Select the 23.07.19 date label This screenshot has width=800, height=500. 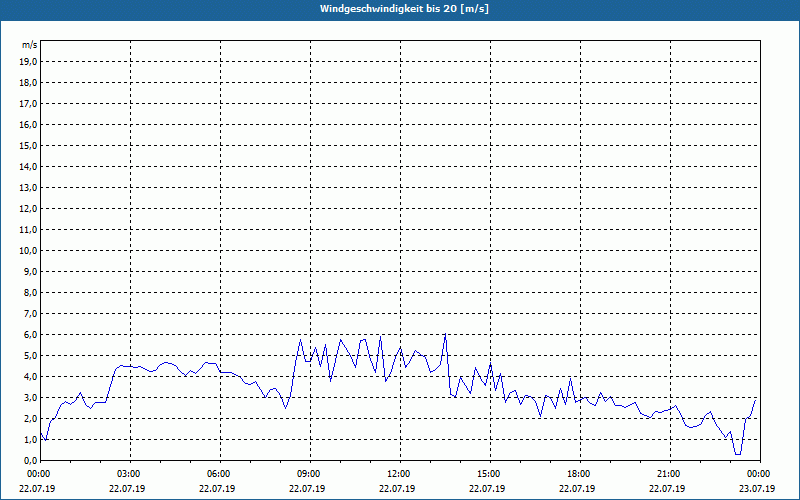[757, 488]
